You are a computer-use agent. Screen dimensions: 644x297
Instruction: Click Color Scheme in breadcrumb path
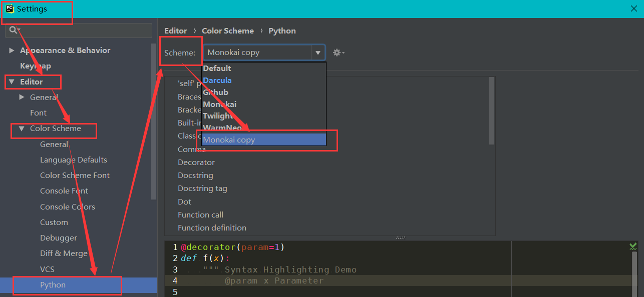(x=227, y=30)
